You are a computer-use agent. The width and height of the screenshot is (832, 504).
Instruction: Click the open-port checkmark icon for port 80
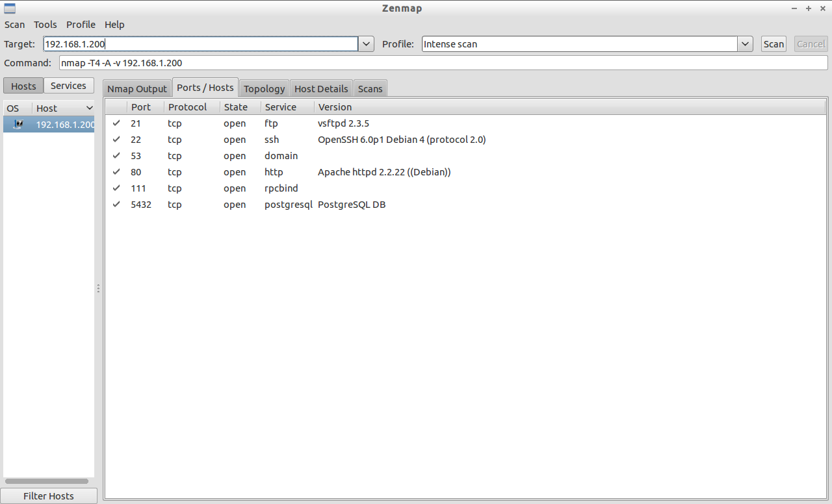116,171
